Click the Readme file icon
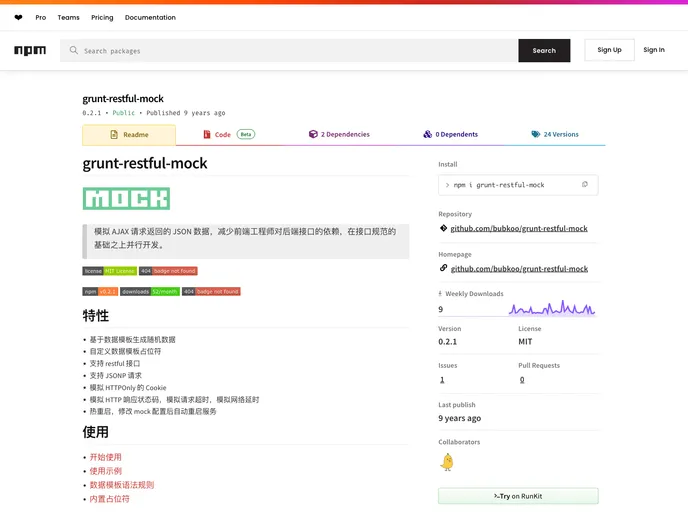This screenshot has width=688, height=512. coord(114,135)
